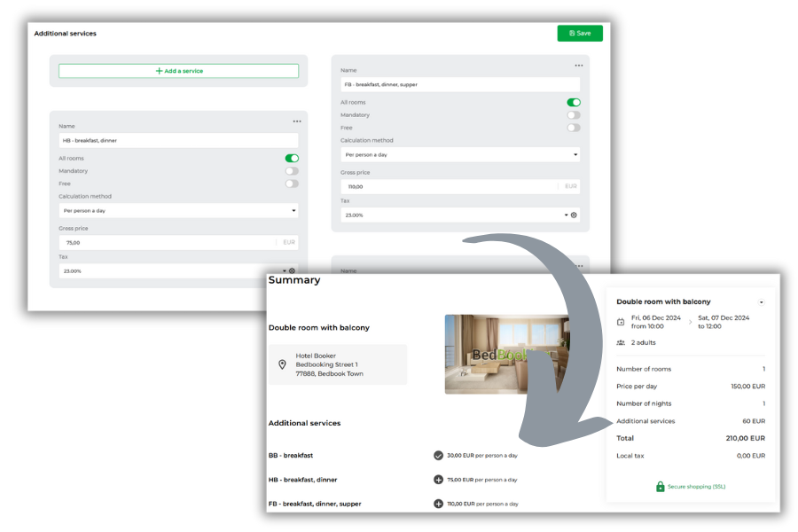Screen dimensions: 798x532
Task: Click 'Sat, 07 Dec 2024' check-out date
Action: click(x=724, y=317)
